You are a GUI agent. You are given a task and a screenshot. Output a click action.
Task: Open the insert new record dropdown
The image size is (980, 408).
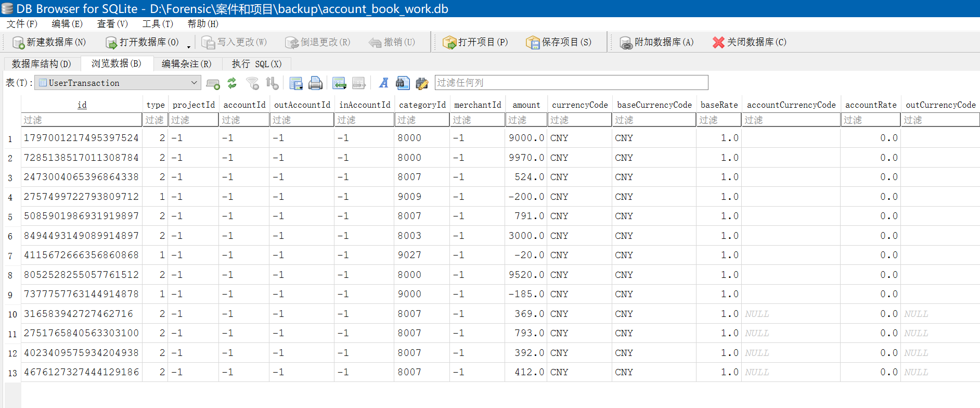tap(339, 83)
